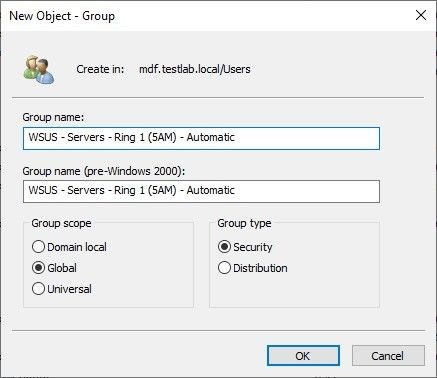This screenshot has width=437, height=378.
Task: Choose Distribution group type
Action: pyautogui.click(x=252, y=268)
